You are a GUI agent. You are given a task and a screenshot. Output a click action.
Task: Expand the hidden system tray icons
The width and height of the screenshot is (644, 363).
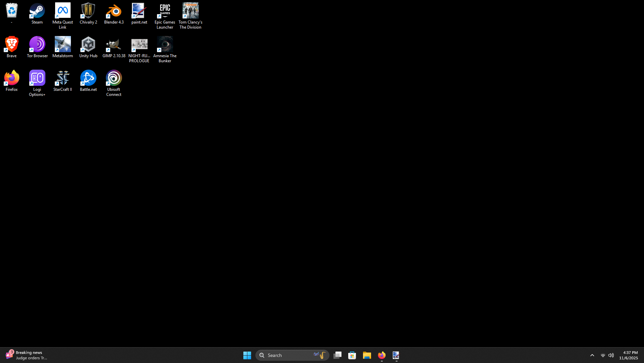pyautogui.click(x=592, y=355)
